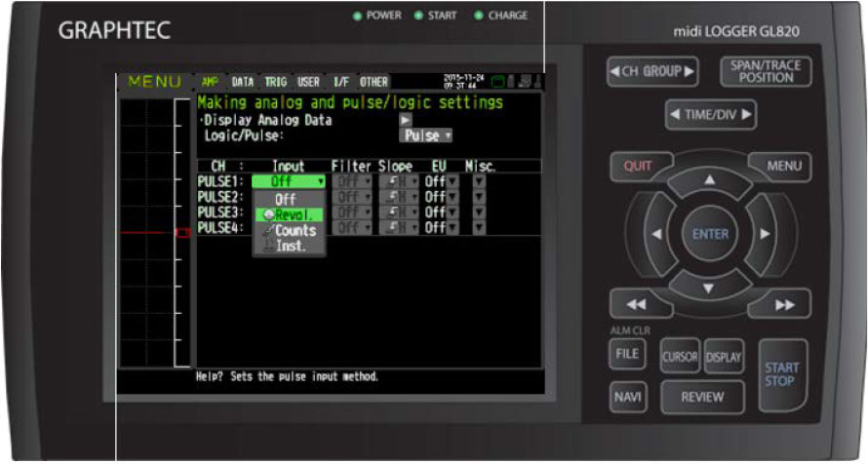This screenshot has height=464, width=868.
Task: Click the red waveform position marker
Action: 182,233
